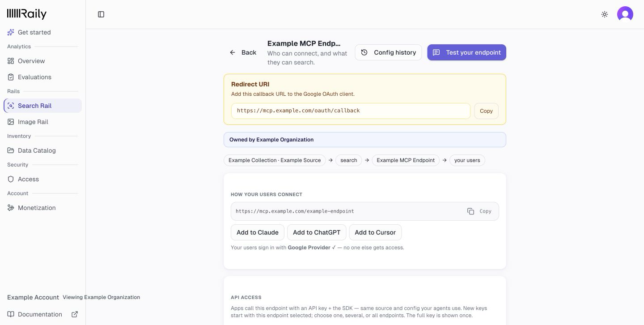Image resolution: width=644 pixels, height=325 pixels.
Task: Toggle the sidebar panel icon
Action: [101, 14]
